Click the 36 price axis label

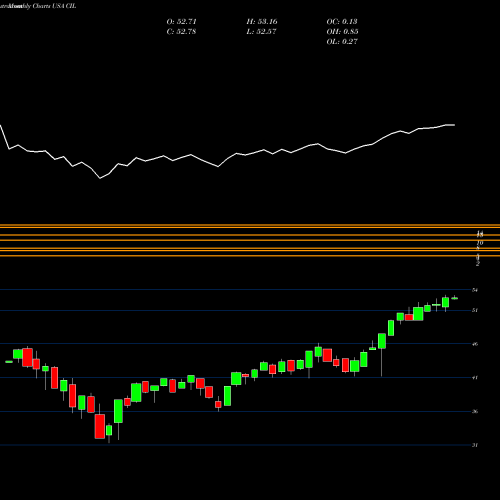point(475,411)
